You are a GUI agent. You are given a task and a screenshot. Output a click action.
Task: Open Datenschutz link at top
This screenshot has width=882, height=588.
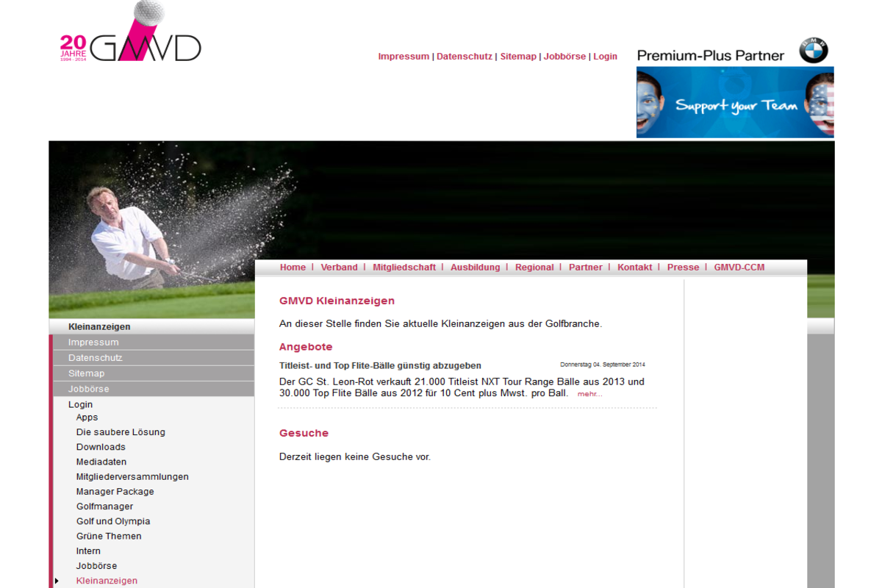coord(465,57)
